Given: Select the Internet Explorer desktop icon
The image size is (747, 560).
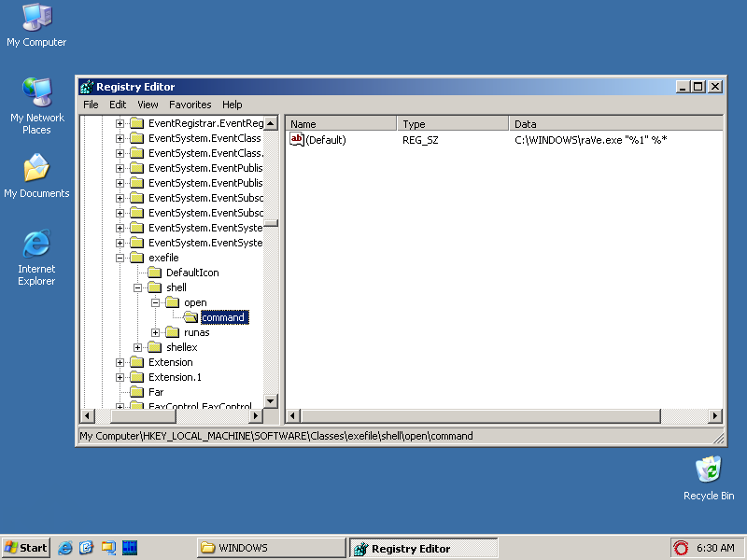Looking at the screenshot, I should coord(36,258).
